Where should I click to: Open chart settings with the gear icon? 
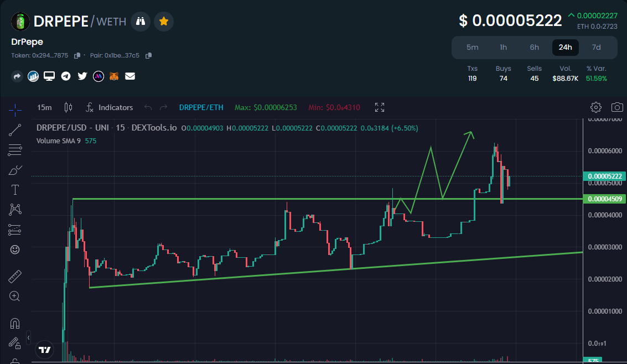point(595,107)
